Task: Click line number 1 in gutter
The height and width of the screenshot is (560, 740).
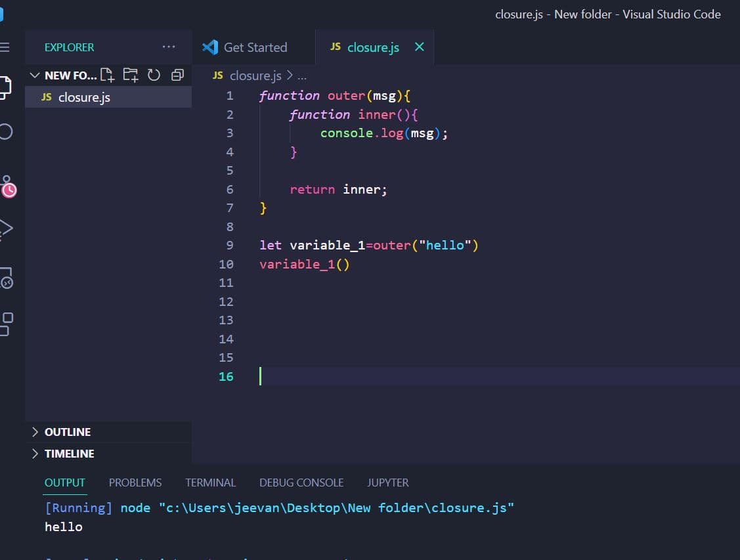Action: tap(230, 96)
